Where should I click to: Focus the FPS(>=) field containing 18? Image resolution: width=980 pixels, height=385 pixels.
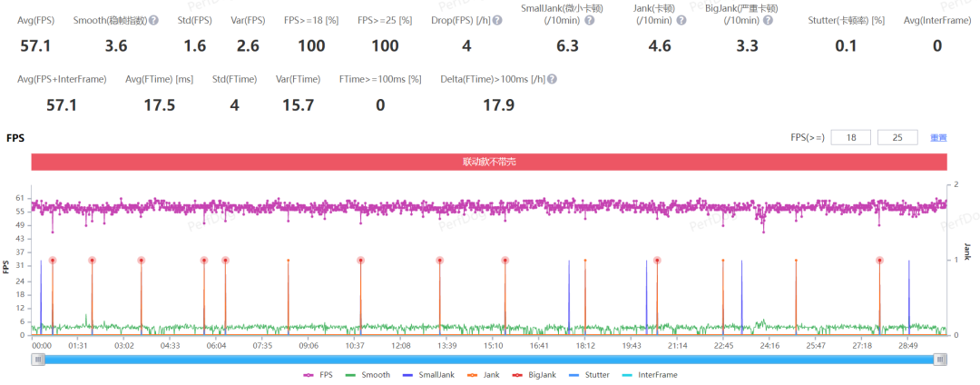850,137
